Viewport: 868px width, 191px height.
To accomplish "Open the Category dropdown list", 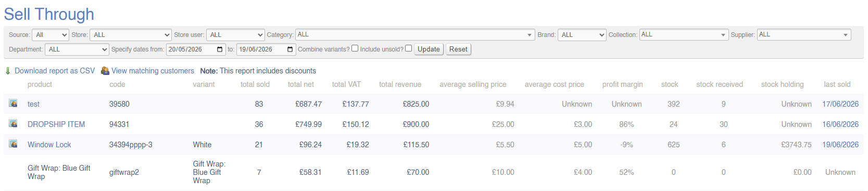I will 415,35.
